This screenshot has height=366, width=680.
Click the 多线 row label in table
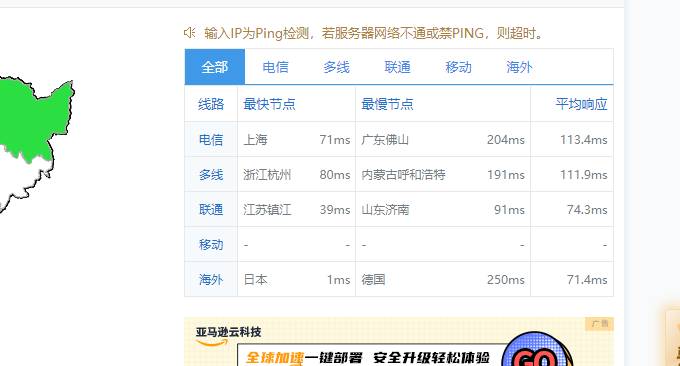tap(211, 175)
